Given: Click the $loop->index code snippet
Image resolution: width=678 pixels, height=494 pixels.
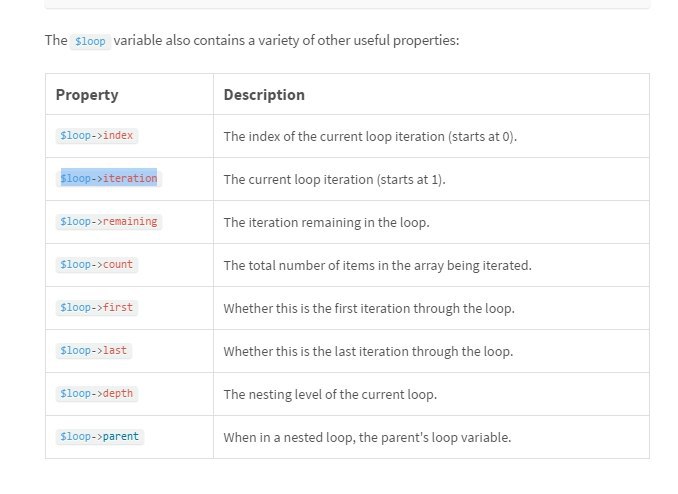Looking at the screenshot, I should (x=96, y=136).
